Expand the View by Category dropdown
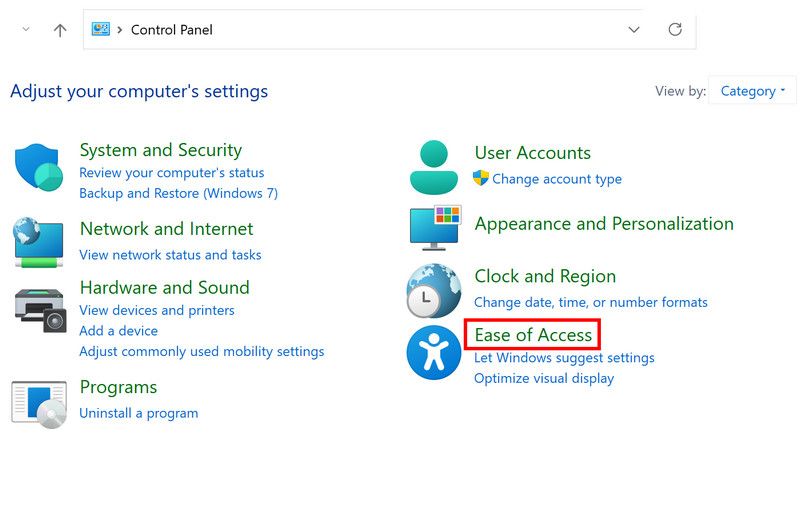Image resolution: width=800 pixels, height=515 pixels. pyautogui.click(x=752, y=91)
